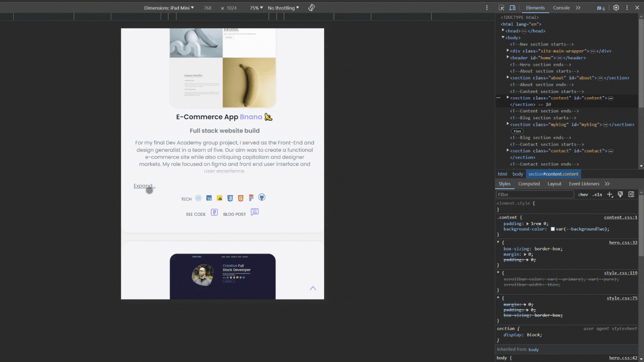The image size is (644, 362).
Task: Select section#content.content breadcrumb
Action: click(x=553, y=174)
